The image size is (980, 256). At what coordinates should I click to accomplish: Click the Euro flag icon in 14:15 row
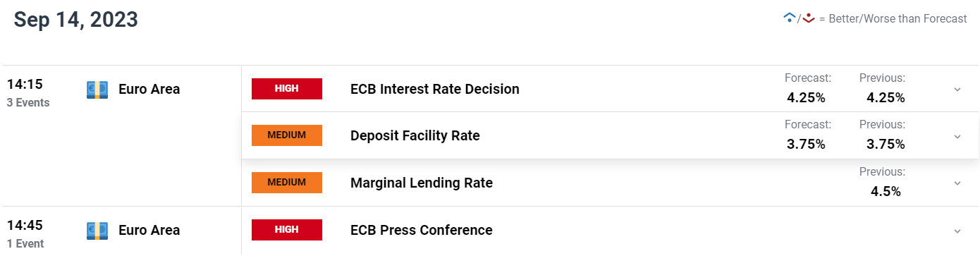coord(97,90)
